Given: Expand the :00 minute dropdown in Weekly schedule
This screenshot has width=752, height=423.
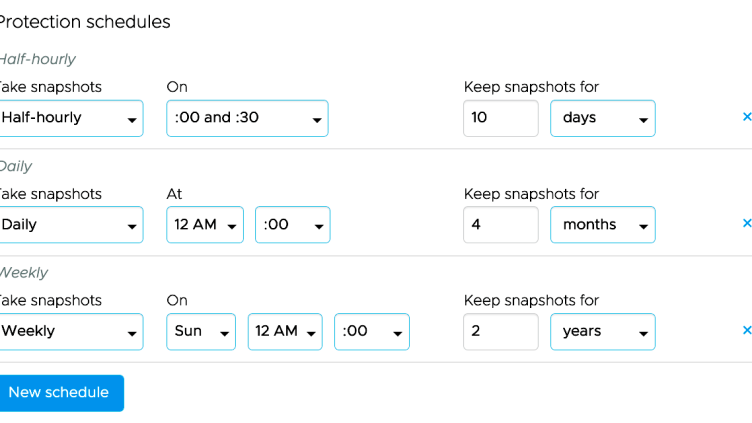Looking at the screenshot, I should (371, 331).
